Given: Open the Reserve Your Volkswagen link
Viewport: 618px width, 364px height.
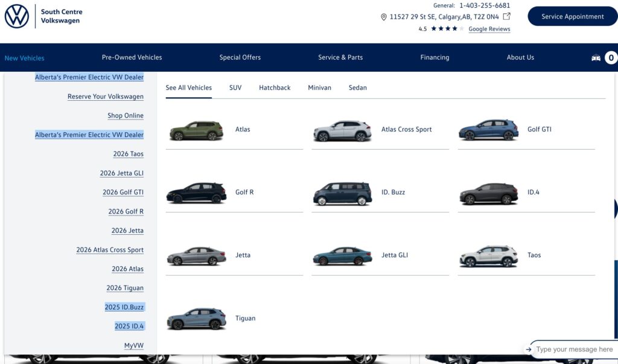Looking at the screenshot, I should point(106,97).
